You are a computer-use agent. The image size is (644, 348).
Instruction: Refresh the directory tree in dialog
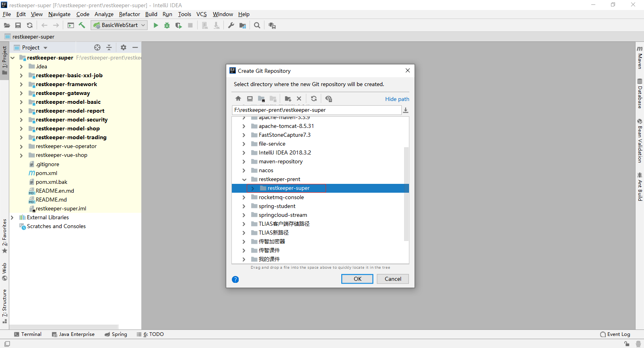[314, 99]
